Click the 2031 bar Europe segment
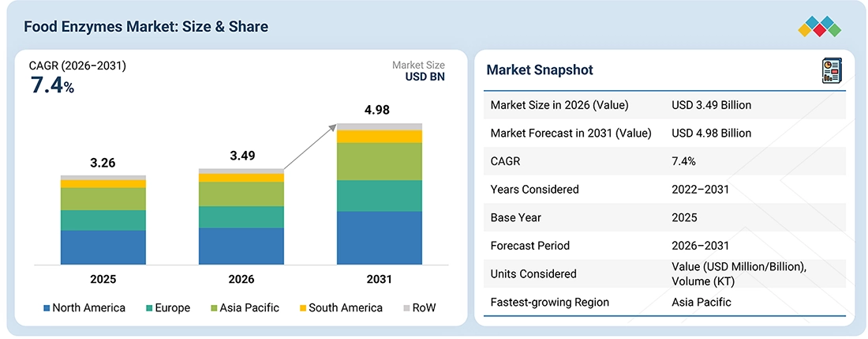The width and height of the screenshot is (868, 339). 380,195
